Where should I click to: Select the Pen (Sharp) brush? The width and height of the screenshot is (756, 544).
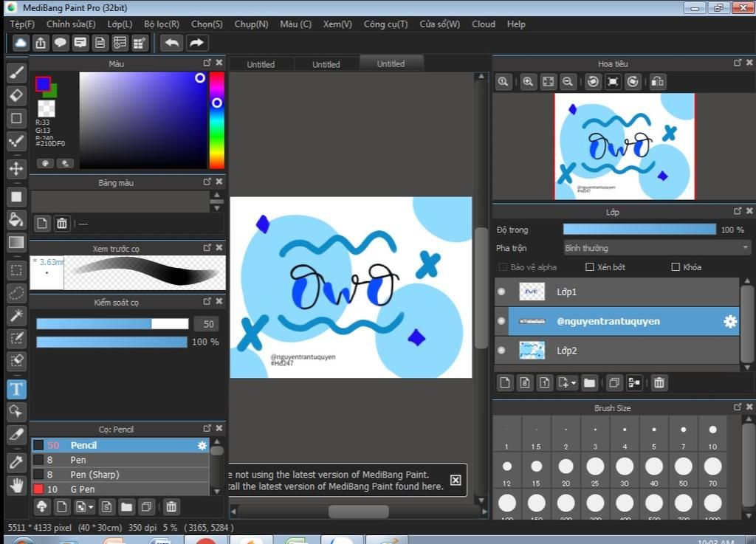(x=120, y=475)
